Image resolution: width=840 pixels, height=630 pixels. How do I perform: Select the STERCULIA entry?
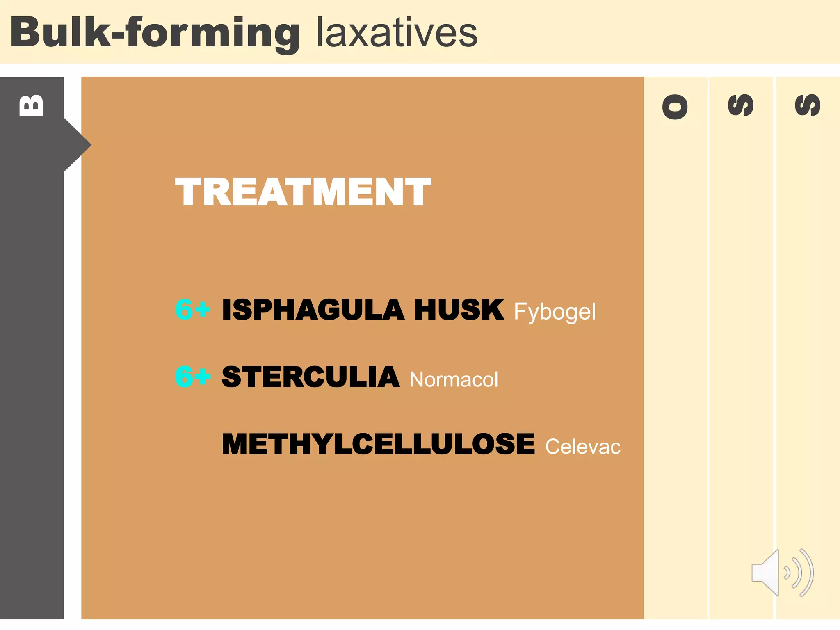click(310, 377)
